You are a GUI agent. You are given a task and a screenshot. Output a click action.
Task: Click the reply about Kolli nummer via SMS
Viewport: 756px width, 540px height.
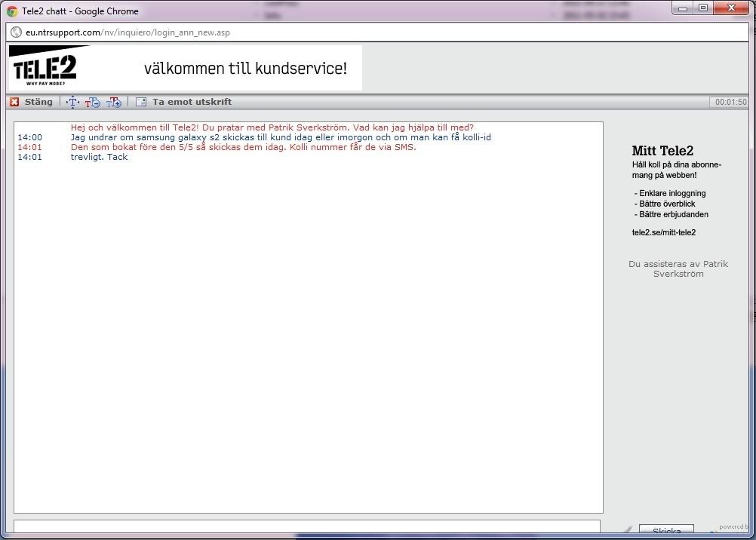click(243, 147)
